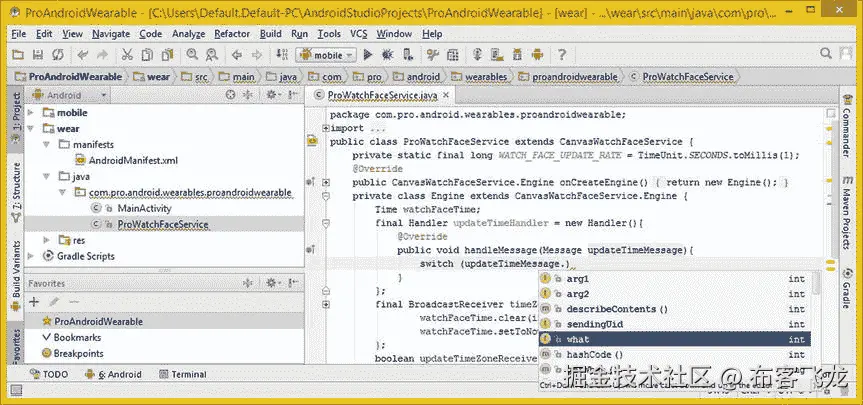
Task: Open the 6: Android tool window
Action: coord(113,374)
